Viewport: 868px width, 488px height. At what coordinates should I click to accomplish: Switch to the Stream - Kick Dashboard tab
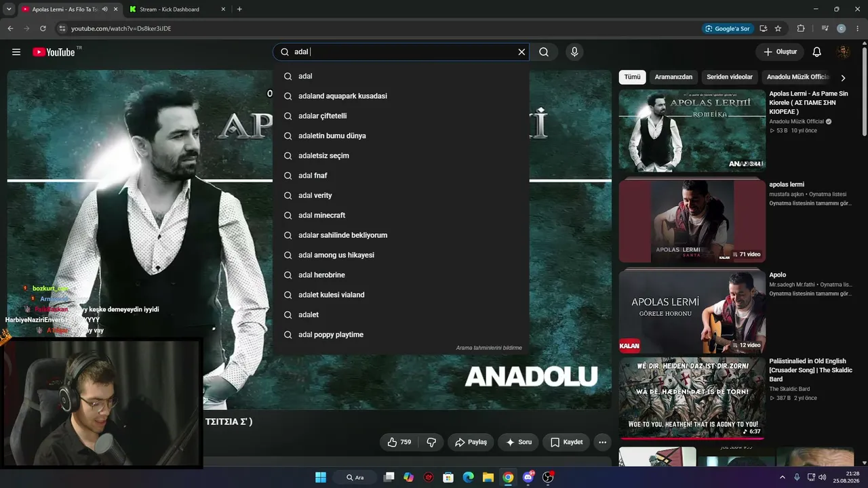coord(170,9)
